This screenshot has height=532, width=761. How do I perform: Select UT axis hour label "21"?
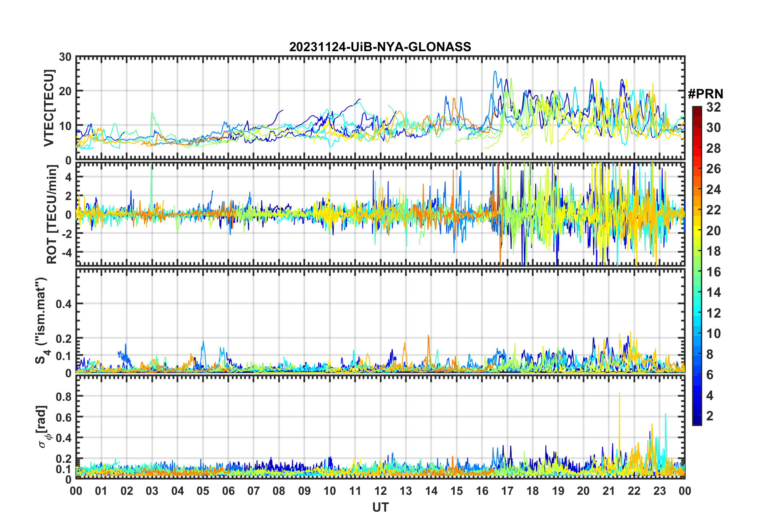click(609, 491)
